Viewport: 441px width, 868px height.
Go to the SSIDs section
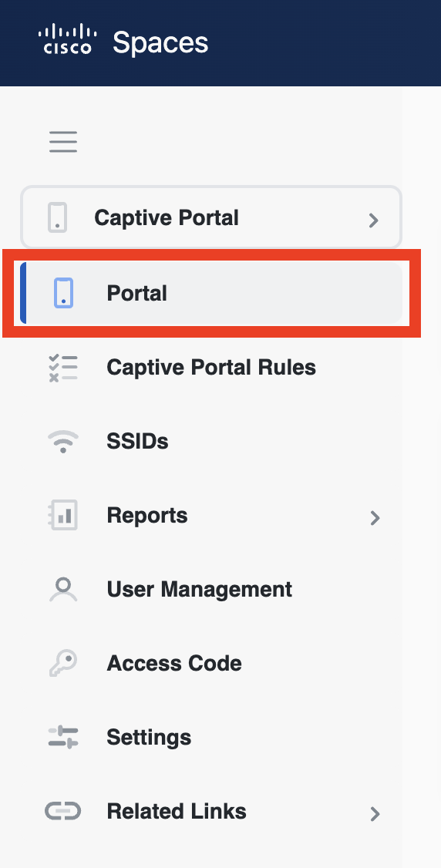(x=137, y=441)
